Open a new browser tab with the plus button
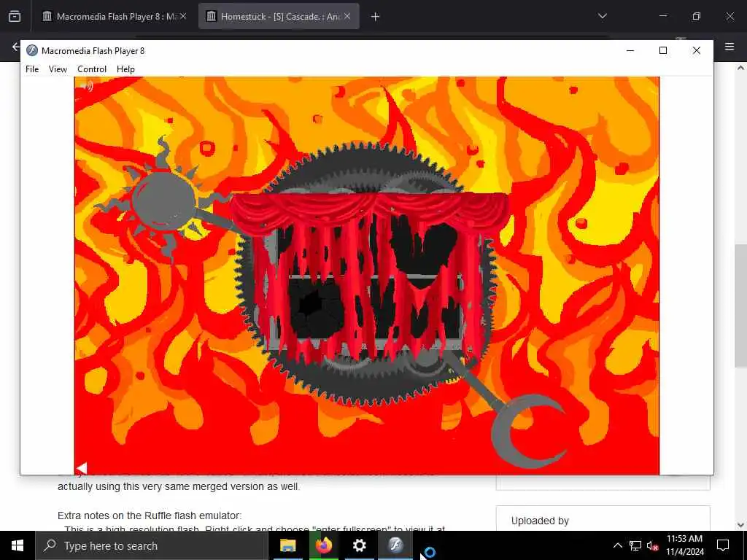Screen dimensions: 747x560 click(x=375, y=17)
